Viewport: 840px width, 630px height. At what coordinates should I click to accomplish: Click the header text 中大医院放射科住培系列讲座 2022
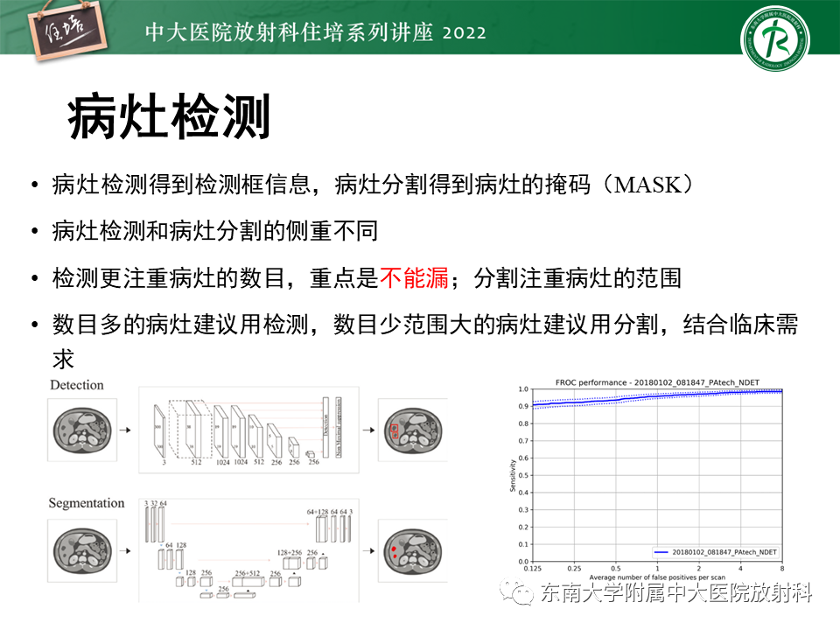click(x=315, y=32)
